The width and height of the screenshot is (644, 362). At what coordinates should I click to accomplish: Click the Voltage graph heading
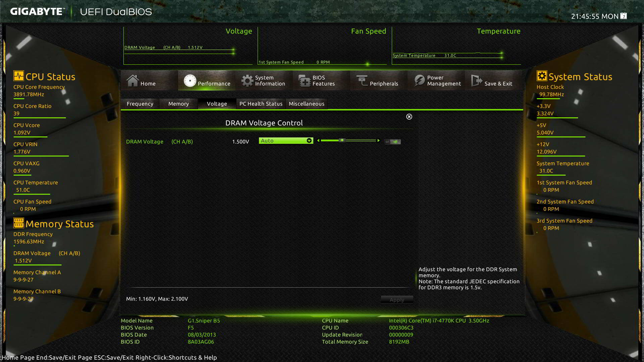point(239,31)
